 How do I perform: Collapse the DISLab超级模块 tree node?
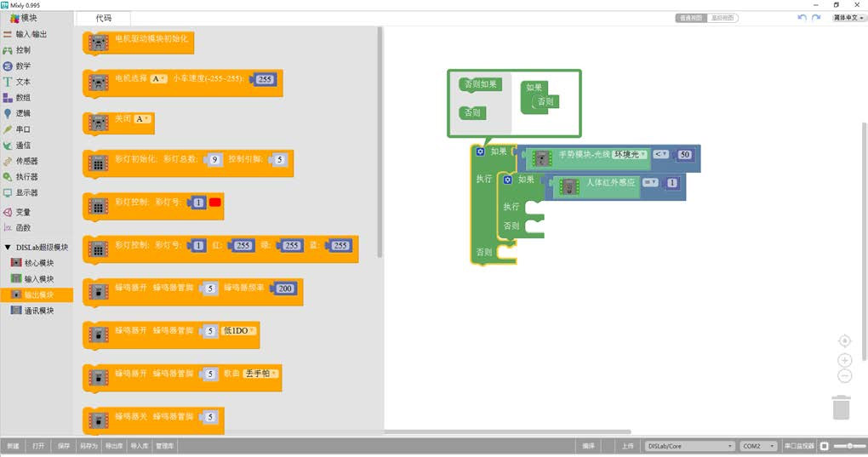[8, 248]
